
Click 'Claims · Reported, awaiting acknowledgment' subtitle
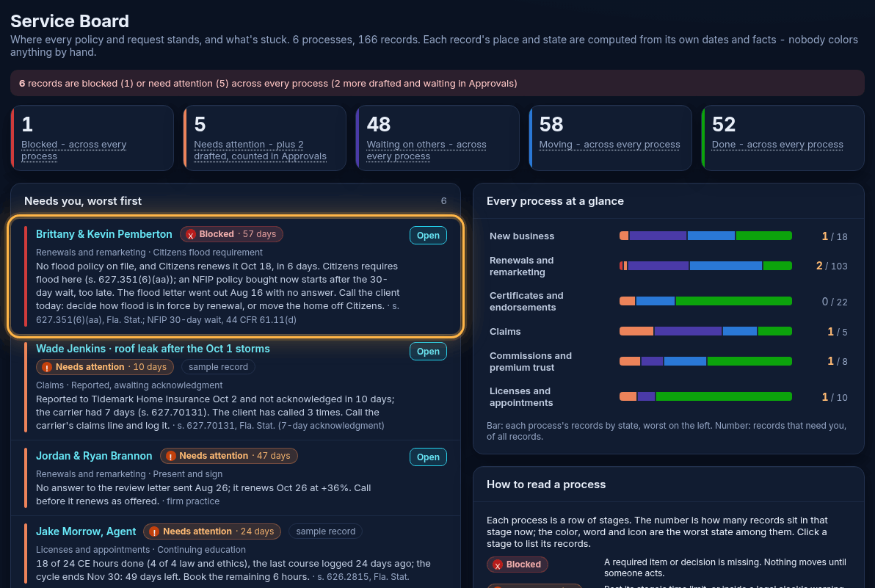pos(129,385)
